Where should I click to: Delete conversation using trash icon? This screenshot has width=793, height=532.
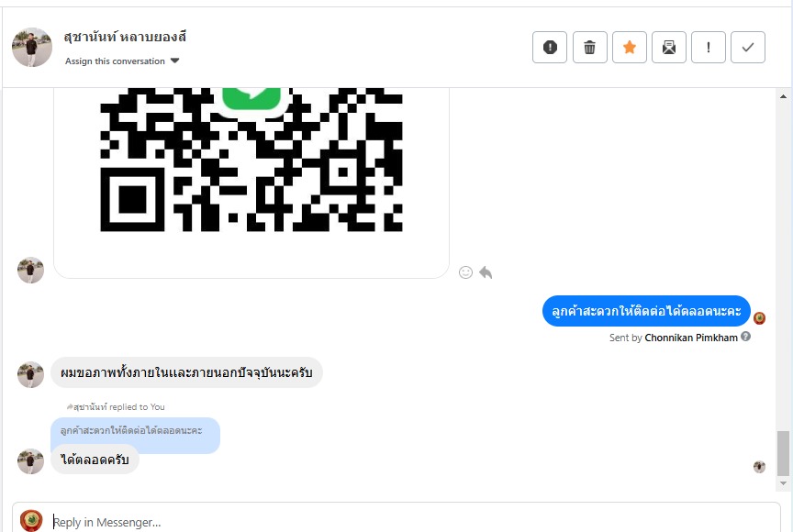[590, 48]
